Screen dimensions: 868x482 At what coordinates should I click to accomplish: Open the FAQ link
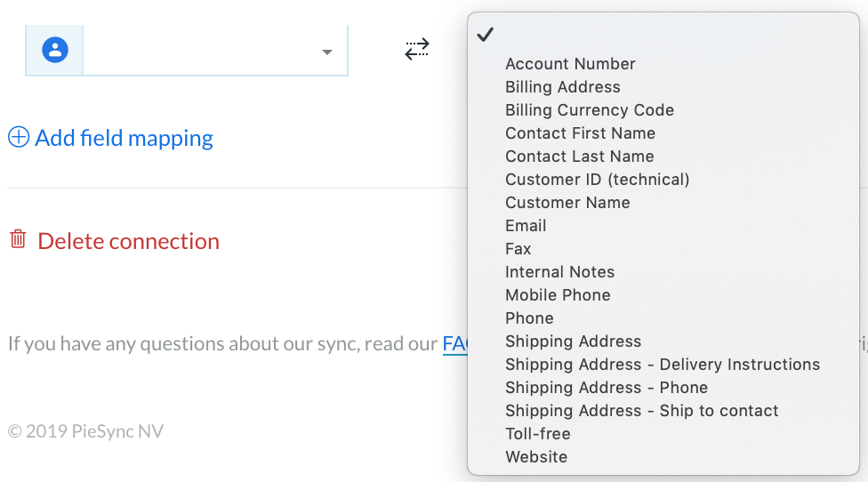455,343
